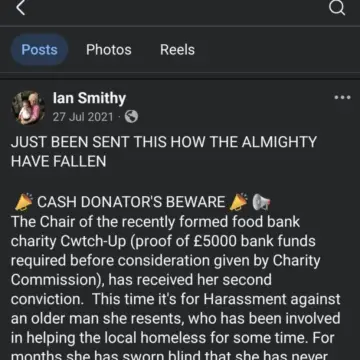
Task: Click the 'CASH DONATOR'S BEWARE' text
Action: [131, 202]
